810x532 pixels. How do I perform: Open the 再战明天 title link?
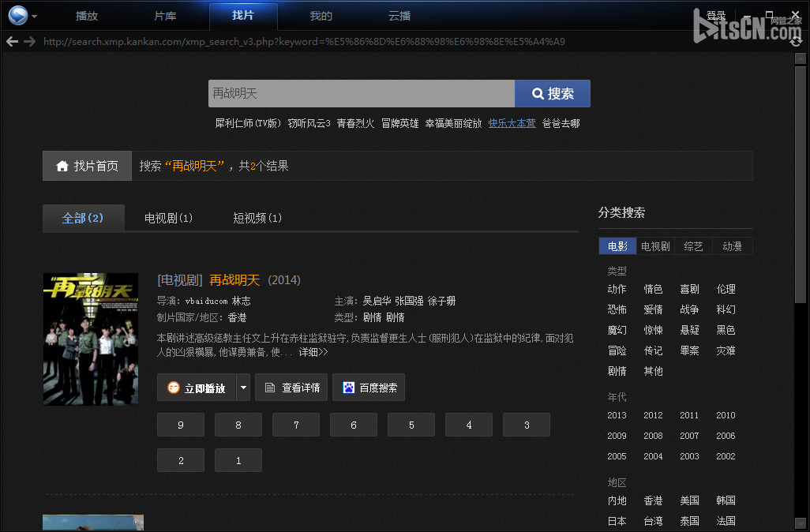pyautogui.click(x=234, y=280)
